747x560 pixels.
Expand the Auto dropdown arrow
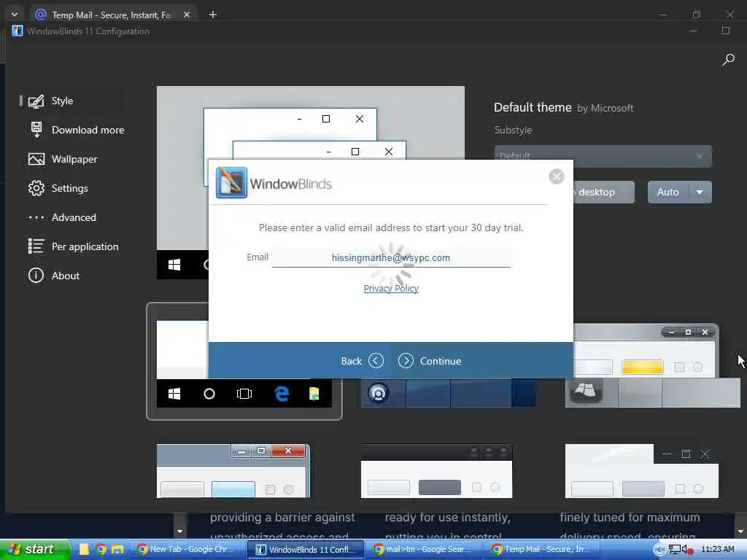pos(700,192)
